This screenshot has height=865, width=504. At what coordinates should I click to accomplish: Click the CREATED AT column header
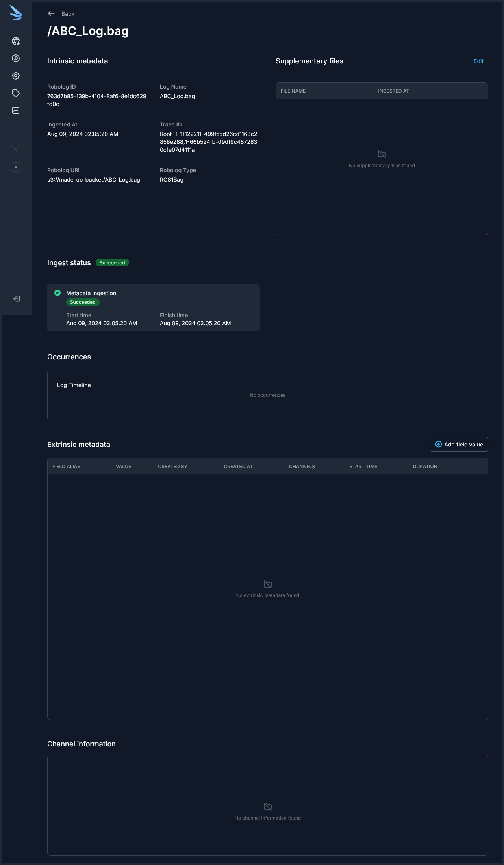click(x=238, y=467)
